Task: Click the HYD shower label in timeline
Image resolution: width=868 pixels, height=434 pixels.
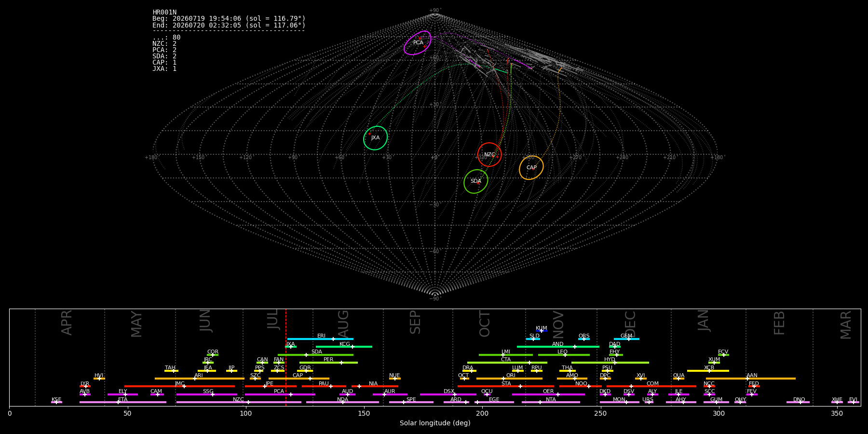Action: point(610,360)
